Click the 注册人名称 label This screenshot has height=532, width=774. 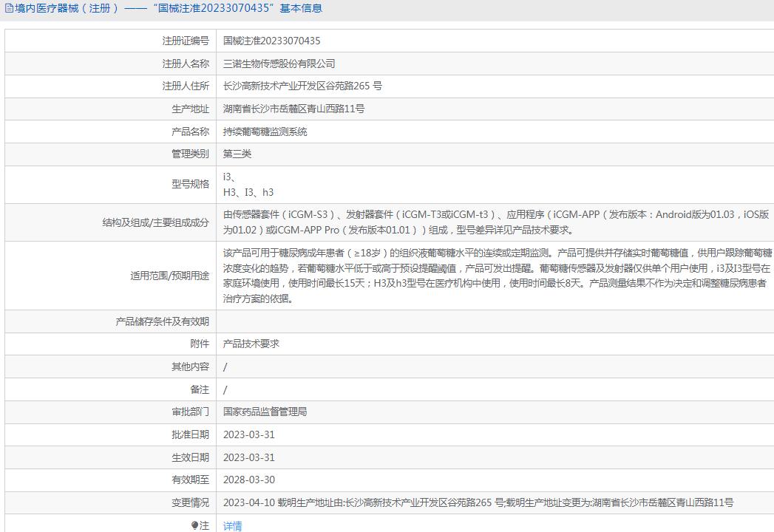tap(186, 64)
